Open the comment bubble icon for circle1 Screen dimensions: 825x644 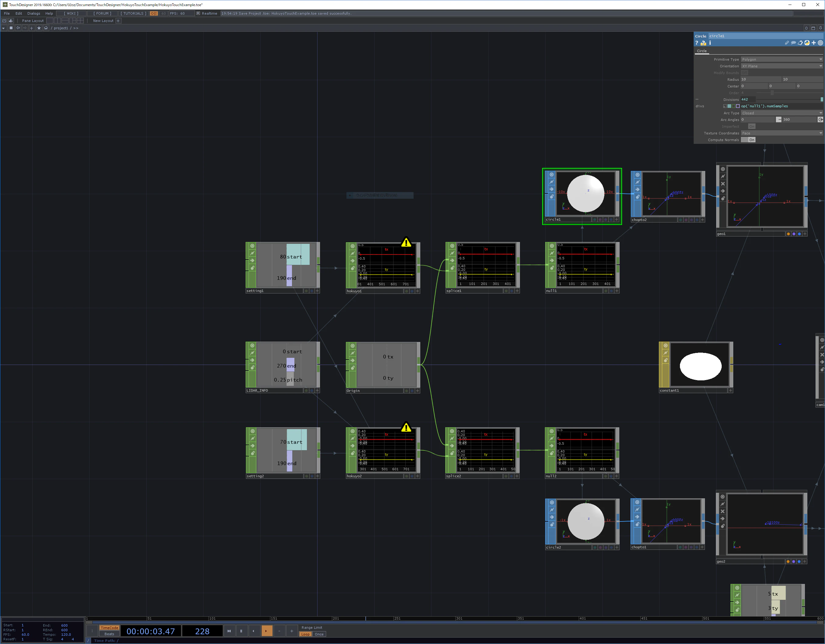pos(793,43)
